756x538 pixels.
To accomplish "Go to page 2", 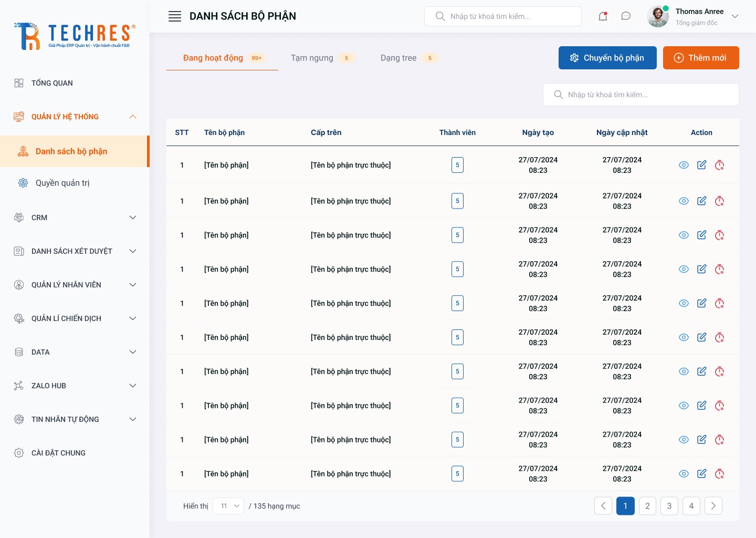I will 647,506.
